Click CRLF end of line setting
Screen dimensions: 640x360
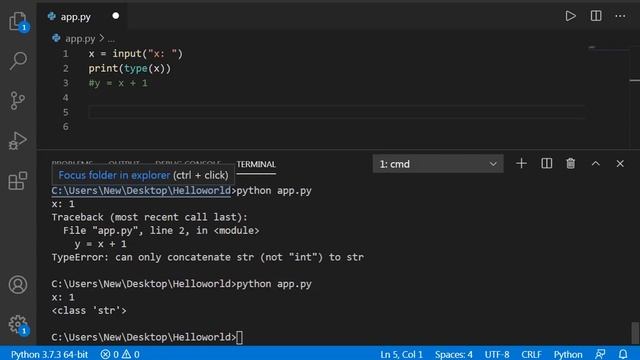click(531, 354)
